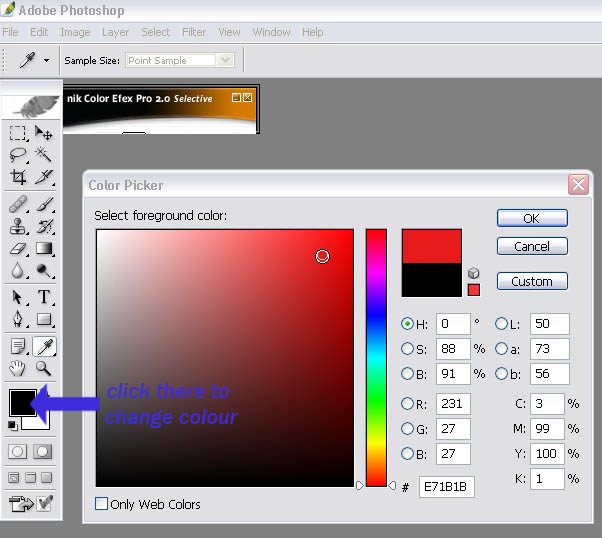Select the Lasso tool
The width and height of the screenshot is (602, 538).
[x=18, y=155]
